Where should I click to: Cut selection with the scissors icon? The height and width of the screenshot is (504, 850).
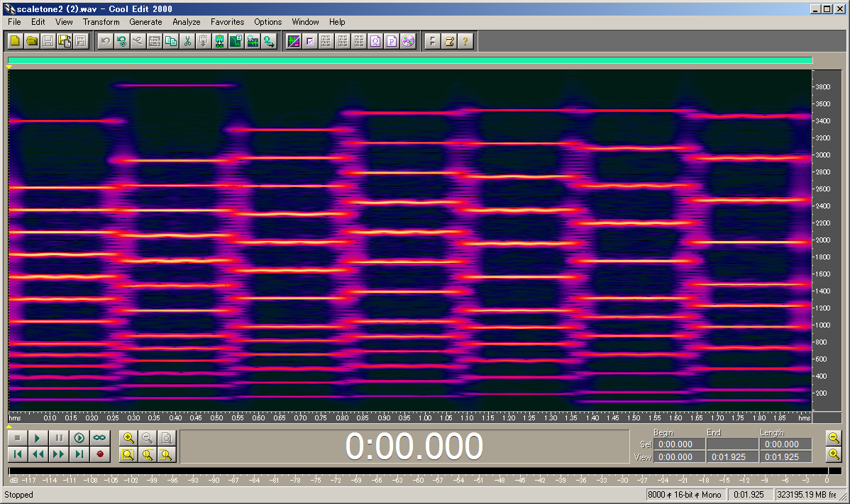pyautogui.click(x=187, y=41)
